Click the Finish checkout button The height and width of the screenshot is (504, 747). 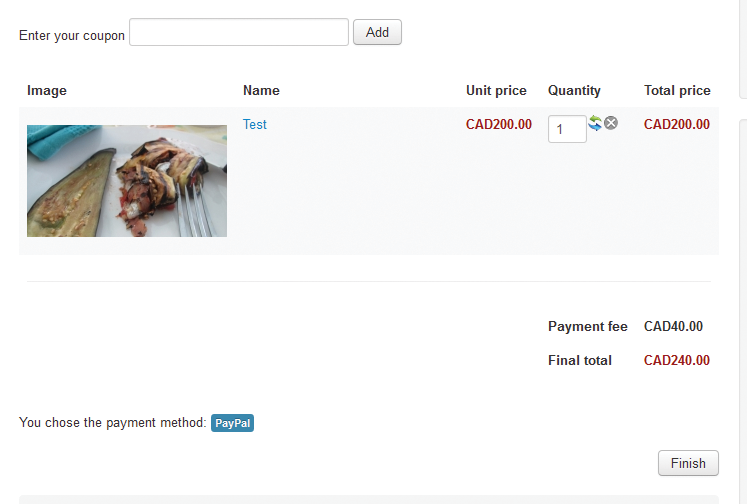click(688, 463)
